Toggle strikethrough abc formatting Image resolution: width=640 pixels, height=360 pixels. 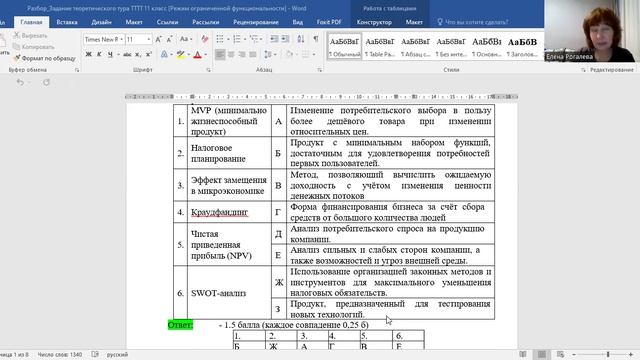click(127, 54)
